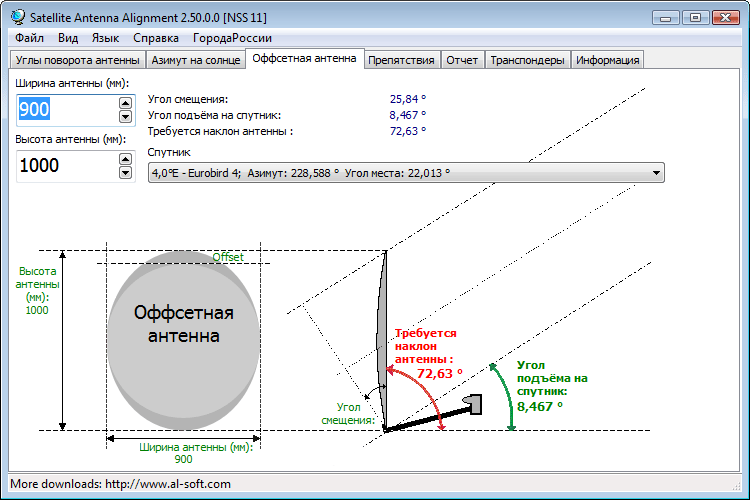Decrease antenna height with down spinner arrow

125,172
